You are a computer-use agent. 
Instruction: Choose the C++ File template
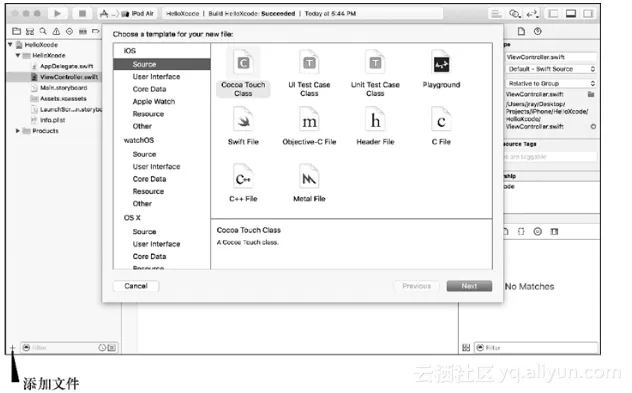[x=243, y=183]
